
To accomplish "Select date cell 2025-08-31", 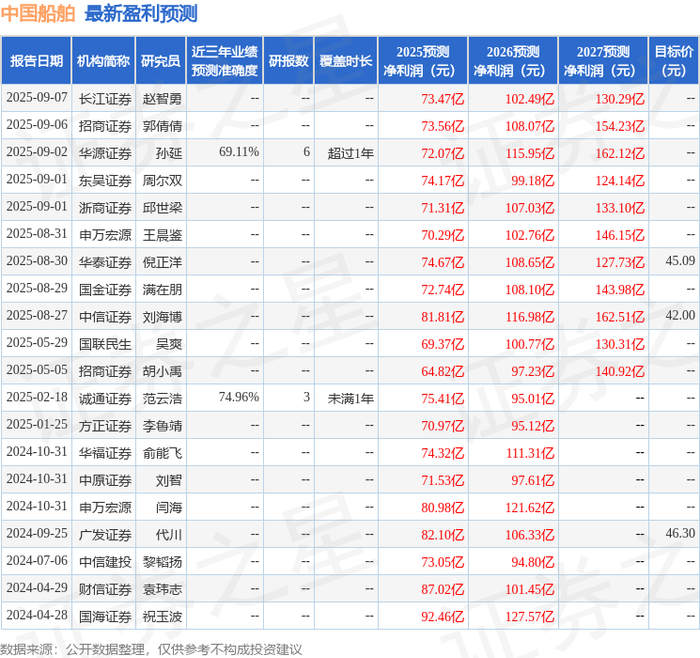I will (37, 233).
